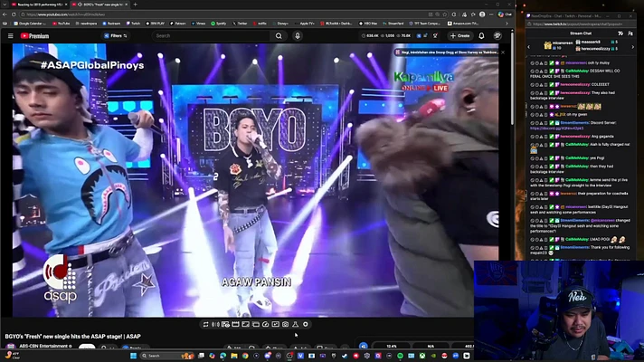This screenshot has width=644, height=362.
Task: Open the Netflix bookmark
Action: click(260, 24)
